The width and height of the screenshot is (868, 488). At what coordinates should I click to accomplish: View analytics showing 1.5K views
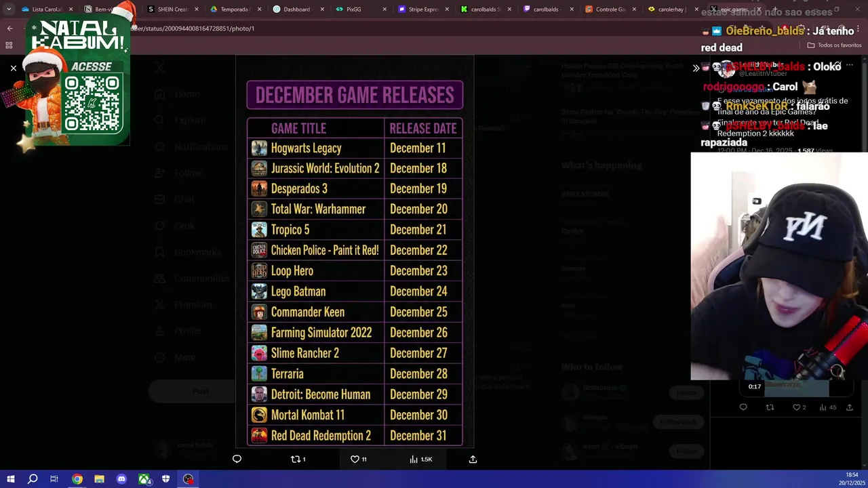pyautogui.click(x=420, y=459)
